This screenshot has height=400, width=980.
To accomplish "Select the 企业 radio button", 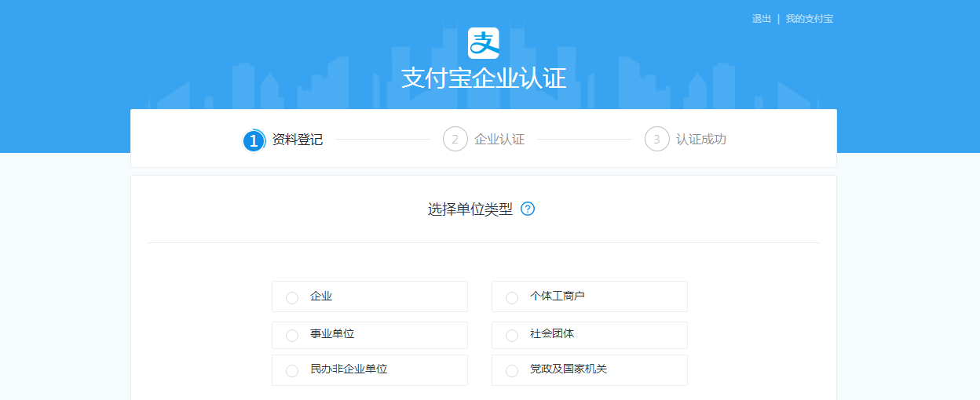I will 292,297.
